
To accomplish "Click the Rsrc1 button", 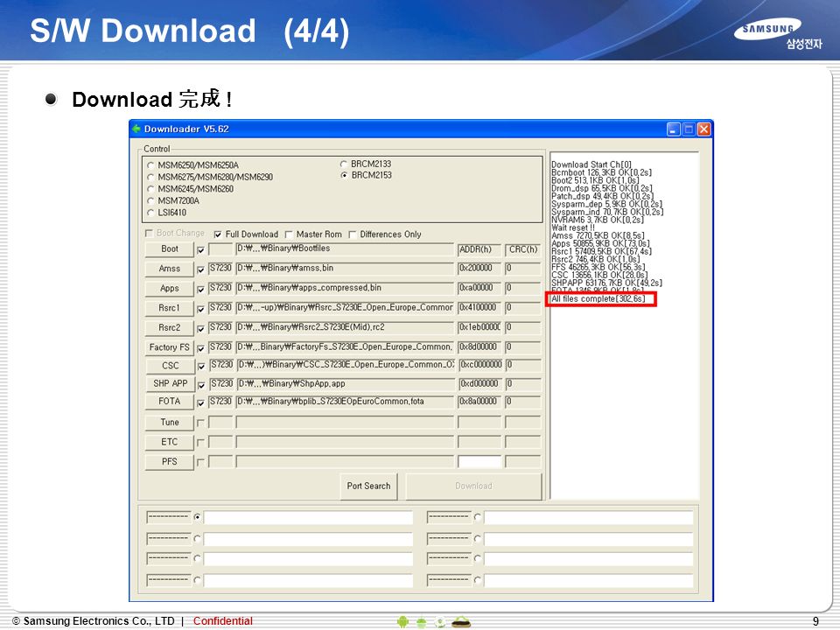I will point(169,308).
